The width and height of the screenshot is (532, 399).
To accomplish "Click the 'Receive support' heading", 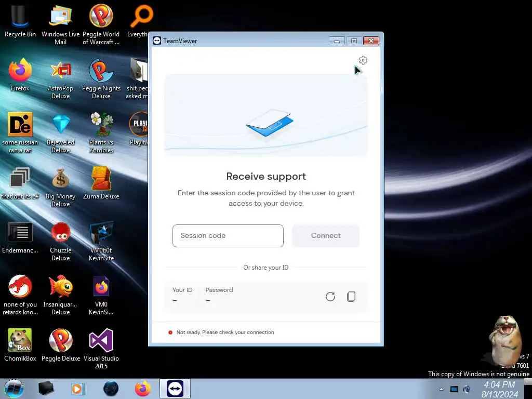I will 266,177.
